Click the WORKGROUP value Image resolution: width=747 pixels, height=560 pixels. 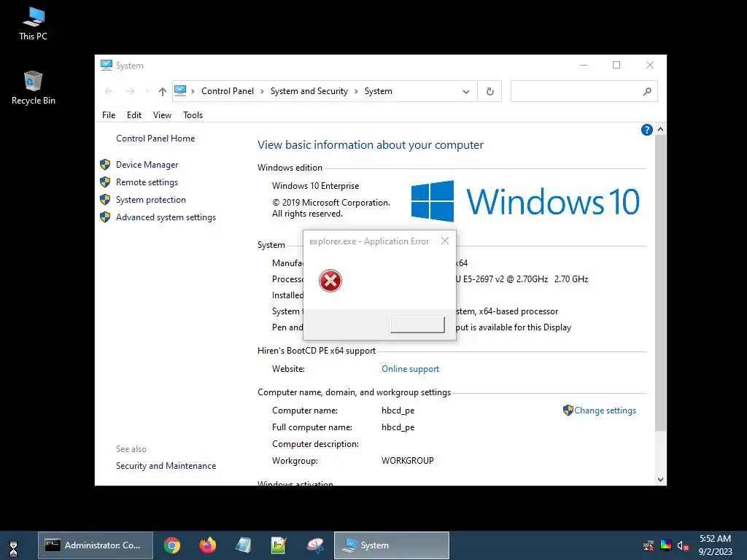coord(407,461)
